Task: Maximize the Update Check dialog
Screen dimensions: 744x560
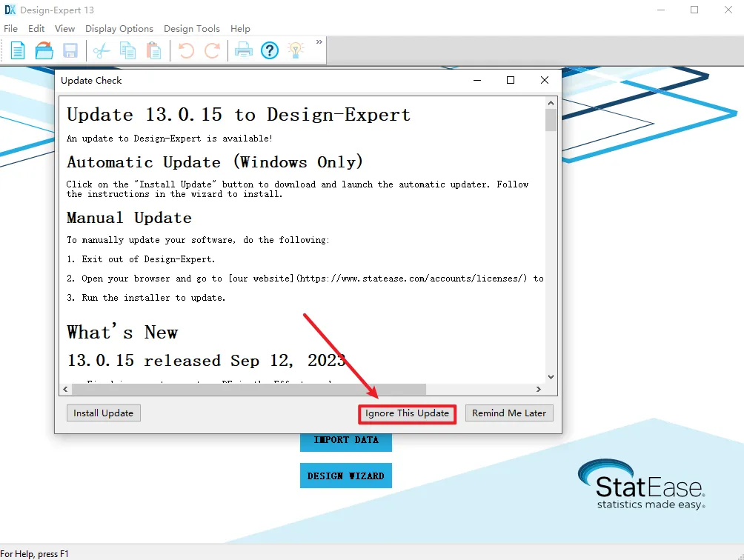Action: (511, 80)
